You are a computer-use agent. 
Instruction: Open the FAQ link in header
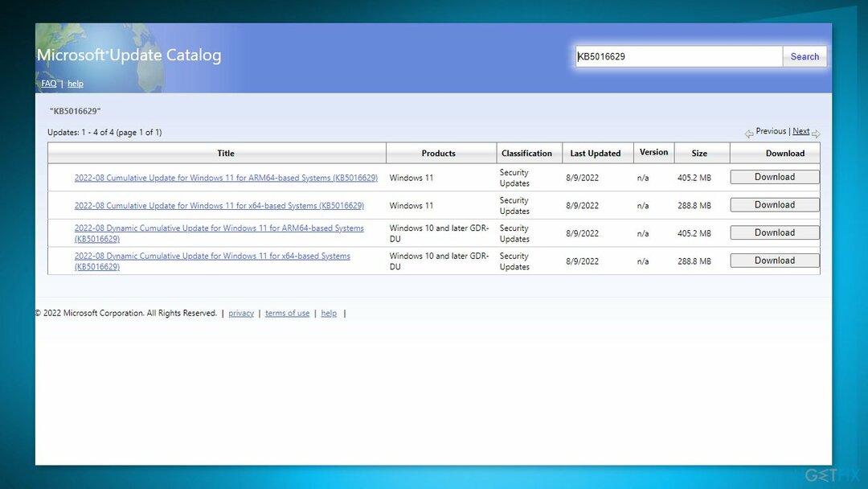pyautogui.click(x=49, y=84)
